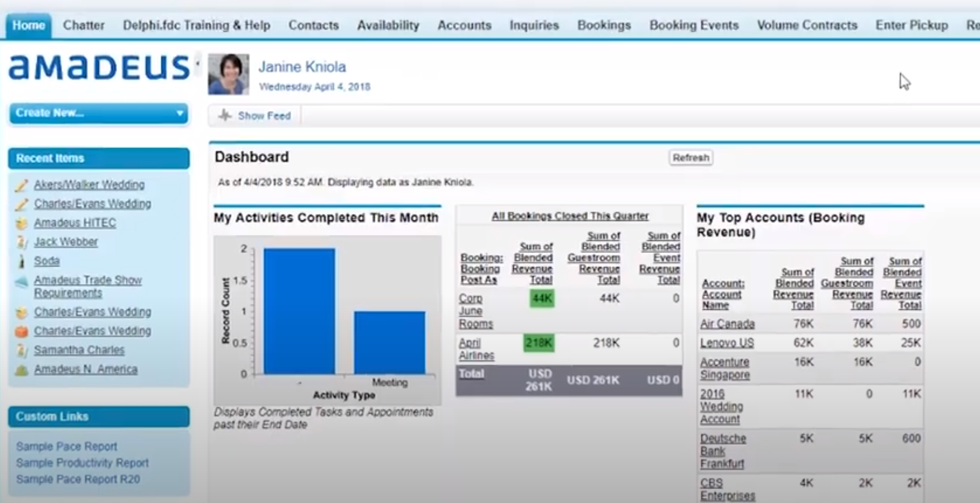This screenshot has width=980, height=503.
Task: Click Lenovo US 62K revenue value
Action: coord(803,343)
